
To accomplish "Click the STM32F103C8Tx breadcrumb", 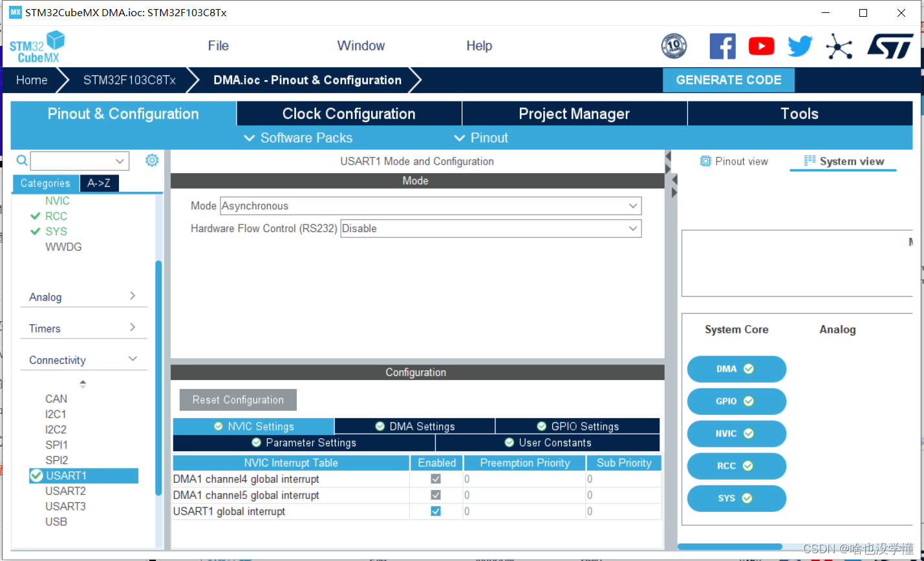I will [129, 80].
